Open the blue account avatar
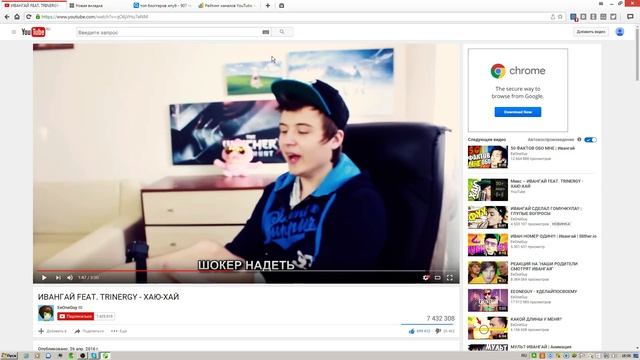 tap(620, 32)
